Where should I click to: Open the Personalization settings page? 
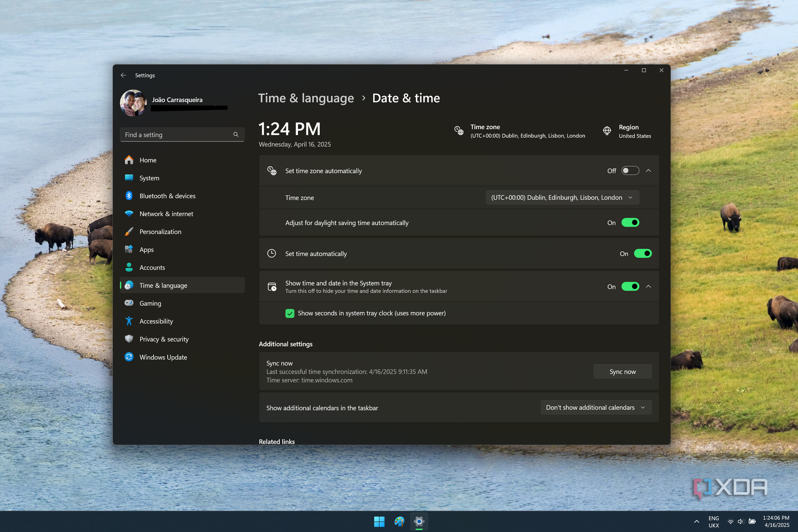[160, 232]
